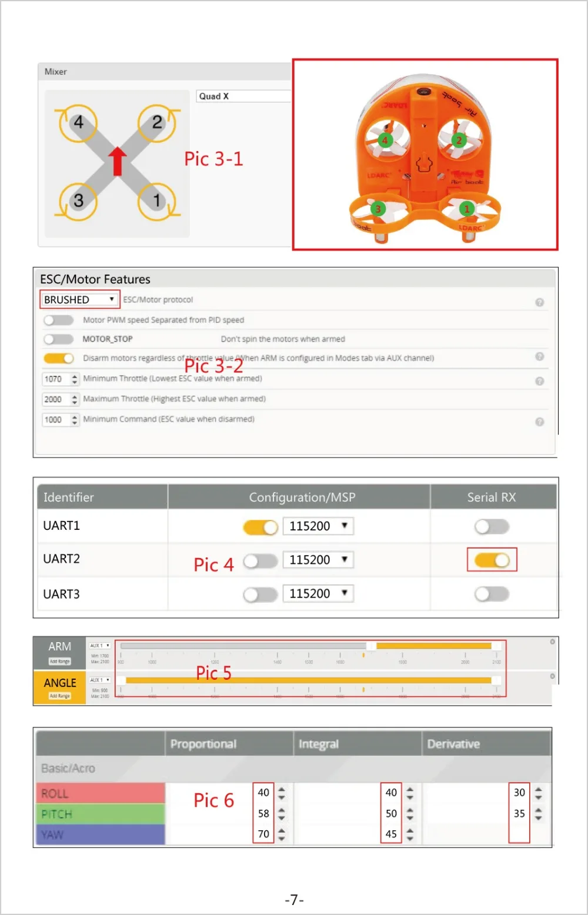Click motor 2 circle in Mixer diagram
588x915 pixels.
coord(156,123)
